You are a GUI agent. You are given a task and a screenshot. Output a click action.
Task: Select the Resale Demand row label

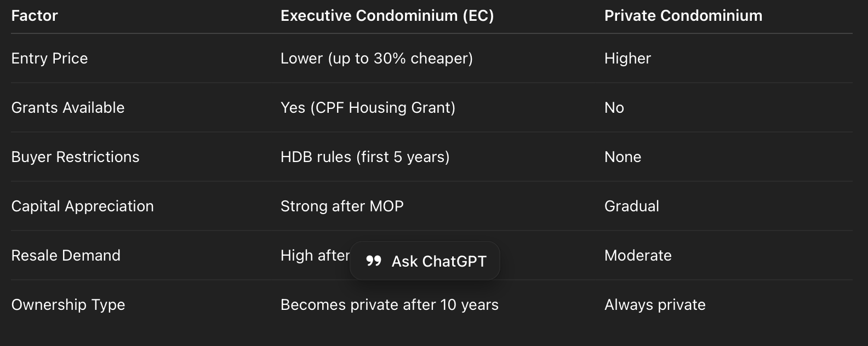pyautogui.click(x=66, y=256)
